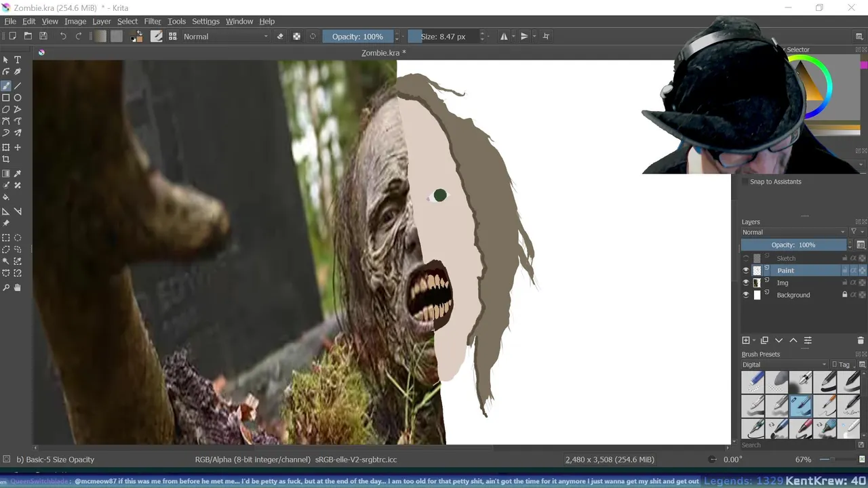Select the Pan hand tool

(18, 287)
